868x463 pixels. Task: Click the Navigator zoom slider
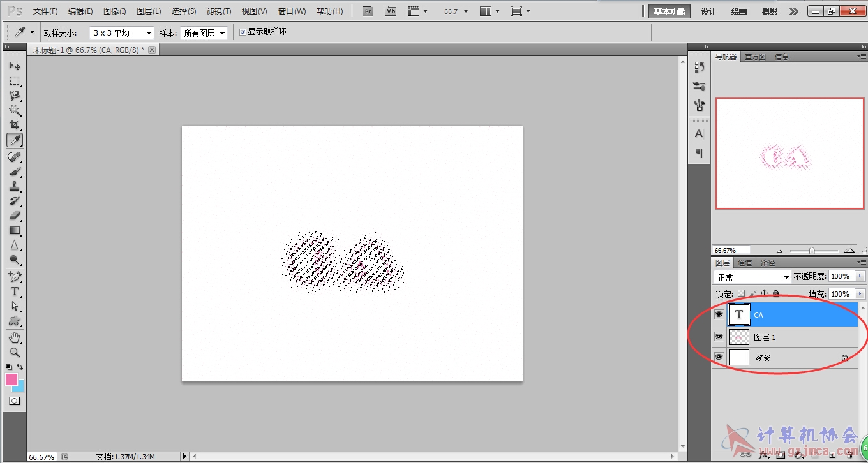coord(812,251)
